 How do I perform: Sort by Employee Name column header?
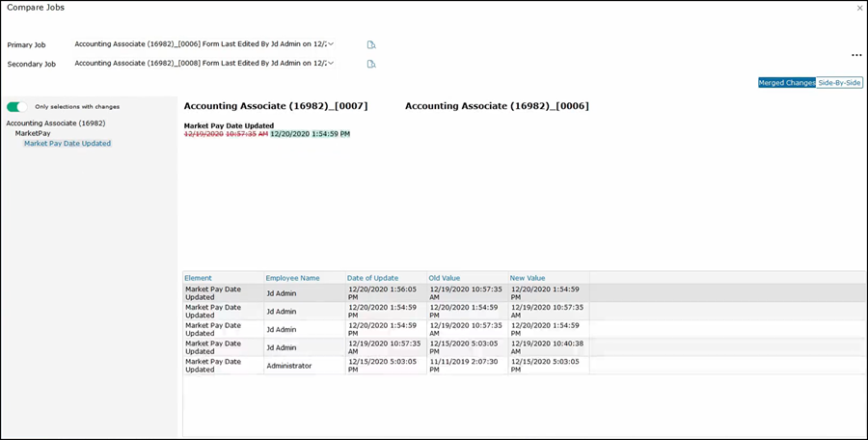pyautogui.click(x=294, y=278)
